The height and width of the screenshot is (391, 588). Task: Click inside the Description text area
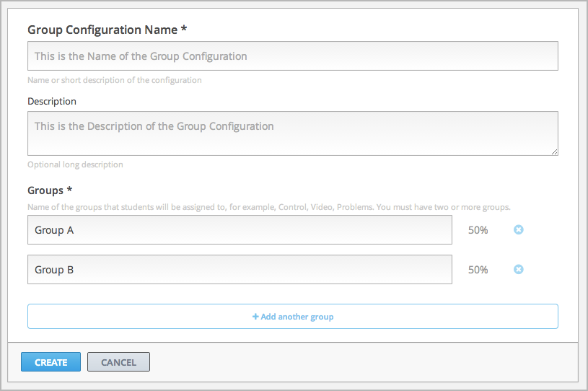pos(292,133)
